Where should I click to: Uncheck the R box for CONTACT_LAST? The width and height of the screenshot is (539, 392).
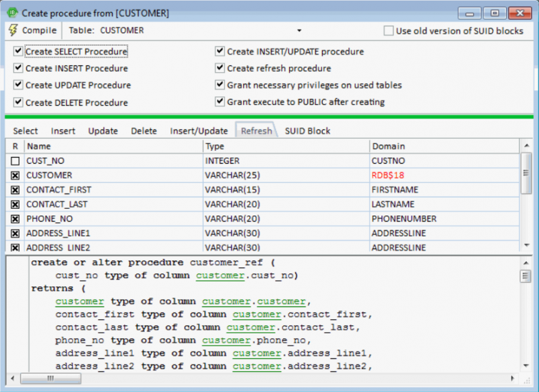coord(15,204)
